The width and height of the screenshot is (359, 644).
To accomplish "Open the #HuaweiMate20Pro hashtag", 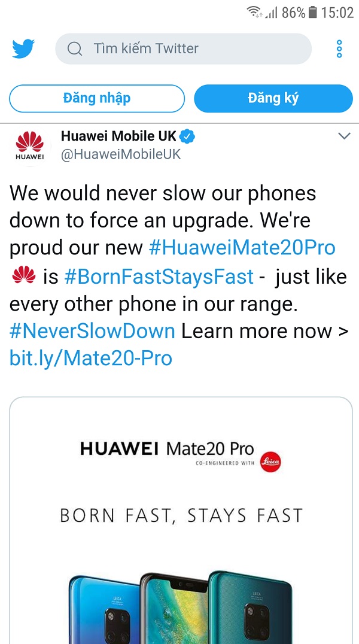I will (242, 248).
